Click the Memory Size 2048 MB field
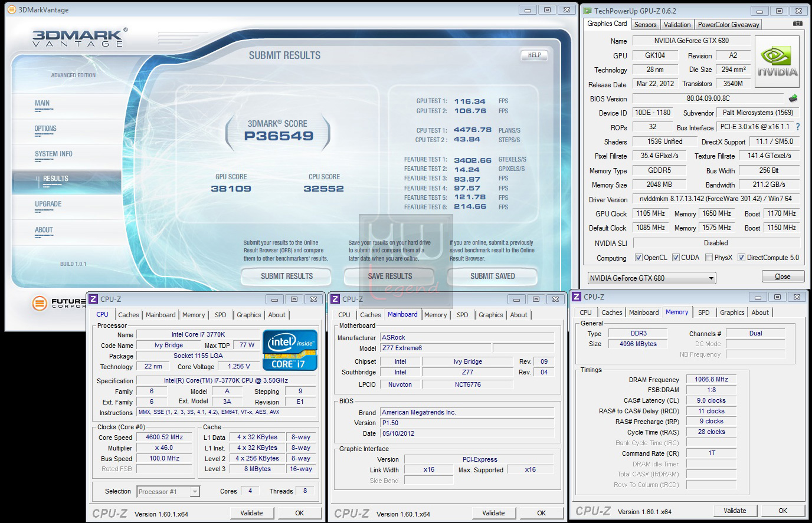This screenshot has width=812, height=523. [659, 185]
